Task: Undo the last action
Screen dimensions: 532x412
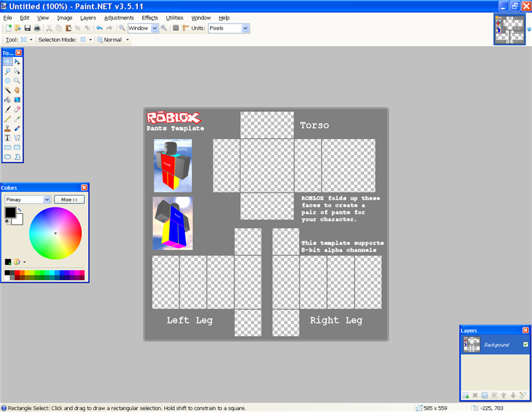Action: click(x=99, y=28)
